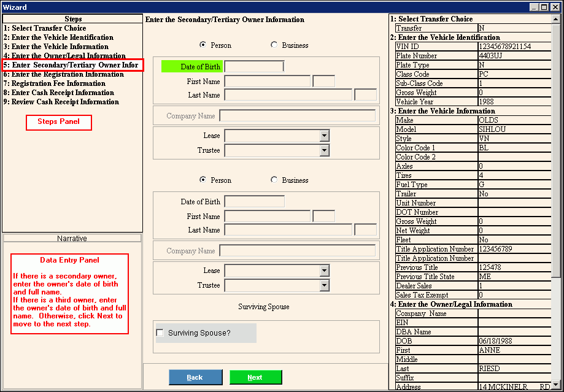Go to step 1: Select Transfer Choice
This screenshot has height=392, width=564.
click(45, 28)
